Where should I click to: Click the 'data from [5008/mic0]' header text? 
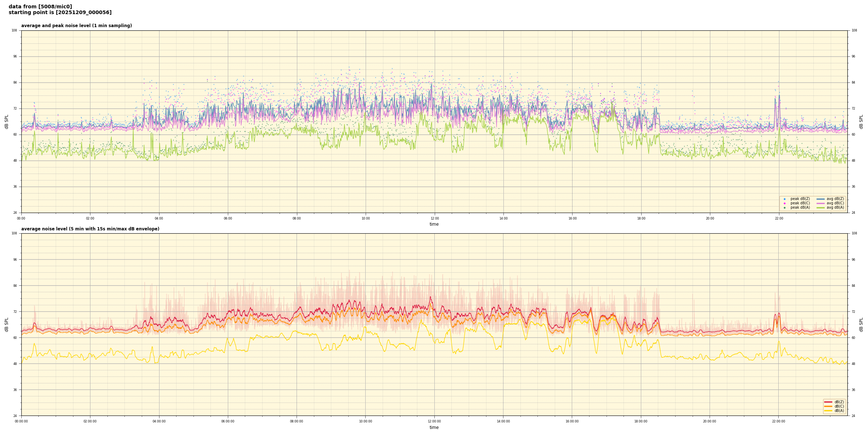point(40,7)
